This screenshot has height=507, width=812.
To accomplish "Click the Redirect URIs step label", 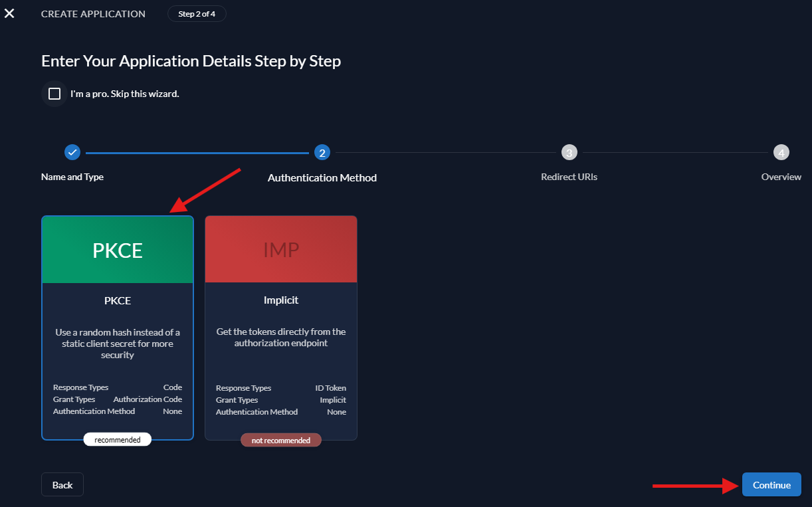I will coord(569,177).
